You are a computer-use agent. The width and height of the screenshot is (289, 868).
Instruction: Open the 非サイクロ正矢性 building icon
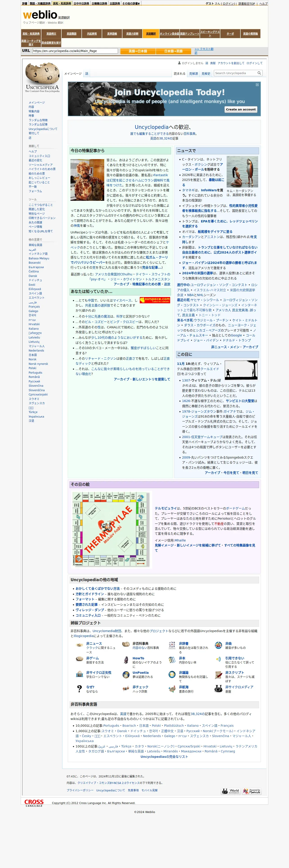coord(79,674)
